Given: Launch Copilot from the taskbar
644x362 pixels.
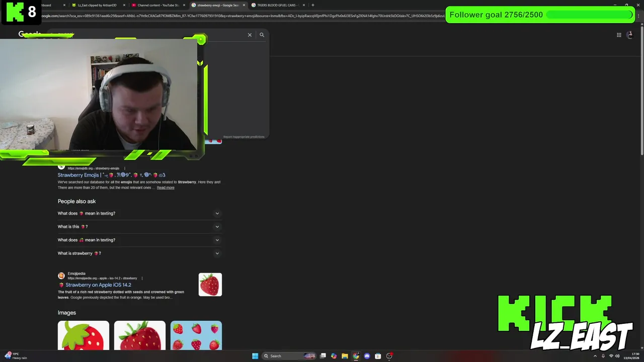Looking at the screenshot, I should (334, 356).
